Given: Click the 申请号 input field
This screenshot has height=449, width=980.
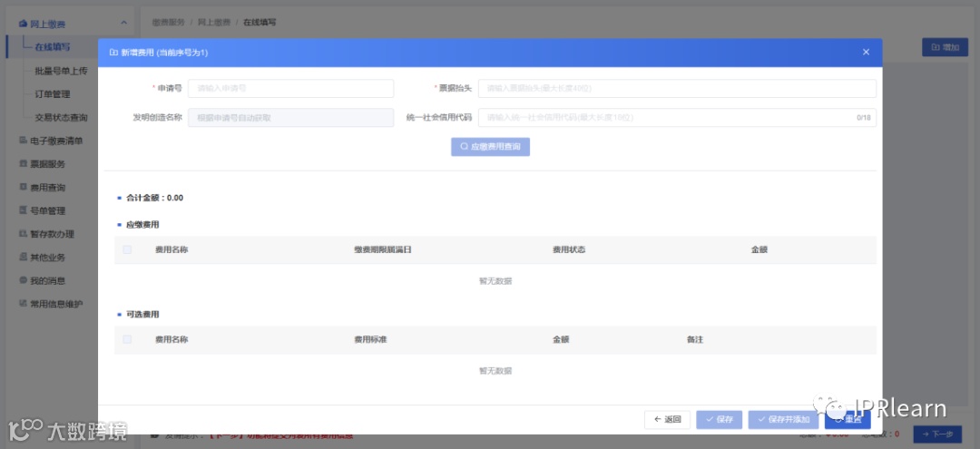Looking at the screenshot, I should [290, 89].
